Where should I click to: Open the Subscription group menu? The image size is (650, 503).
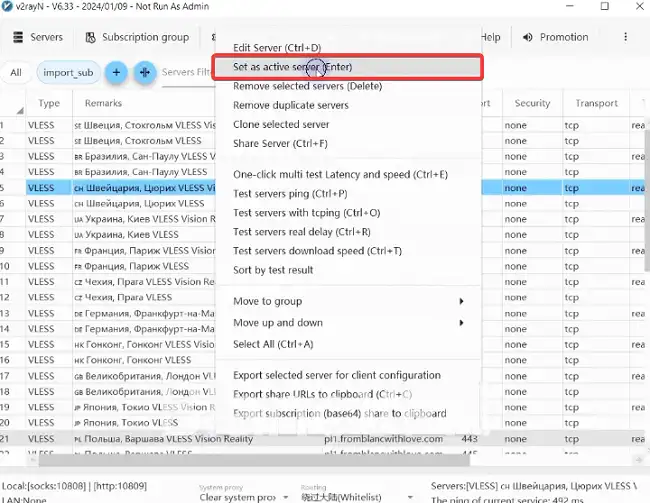137,37
